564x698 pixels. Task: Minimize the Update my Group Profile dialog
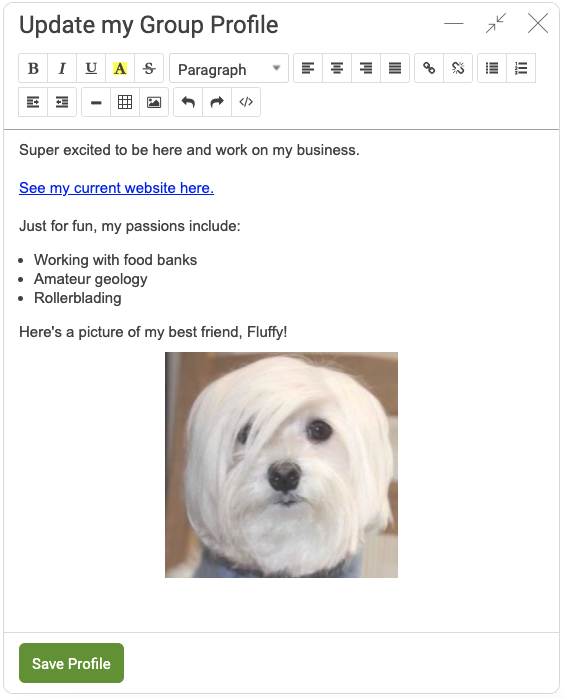(454, 24)
